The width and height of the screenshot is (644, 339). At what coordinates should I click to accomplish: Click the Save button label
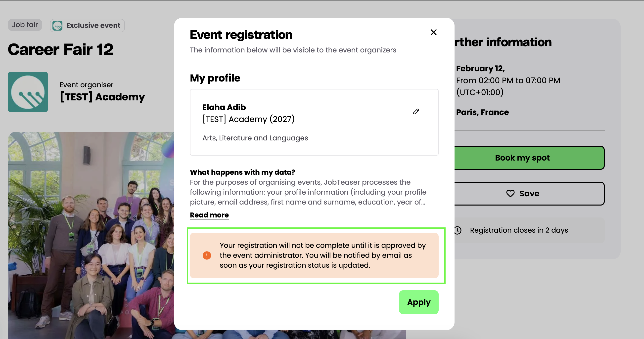529,194
